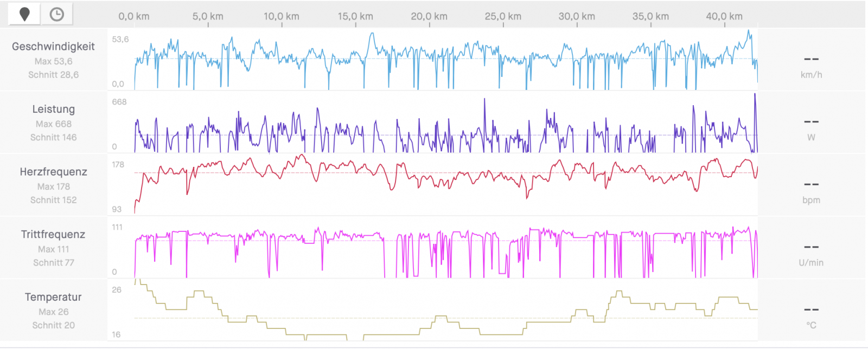Click the Max 178 heart rate value
Screen dimensions: 868x349
point(53,186)
